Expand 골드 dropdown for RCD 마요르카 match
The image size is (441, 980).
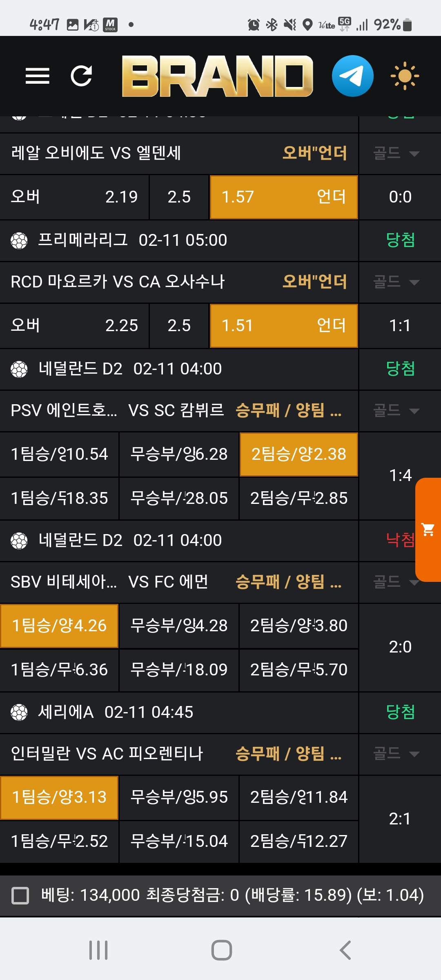point(396,282)
